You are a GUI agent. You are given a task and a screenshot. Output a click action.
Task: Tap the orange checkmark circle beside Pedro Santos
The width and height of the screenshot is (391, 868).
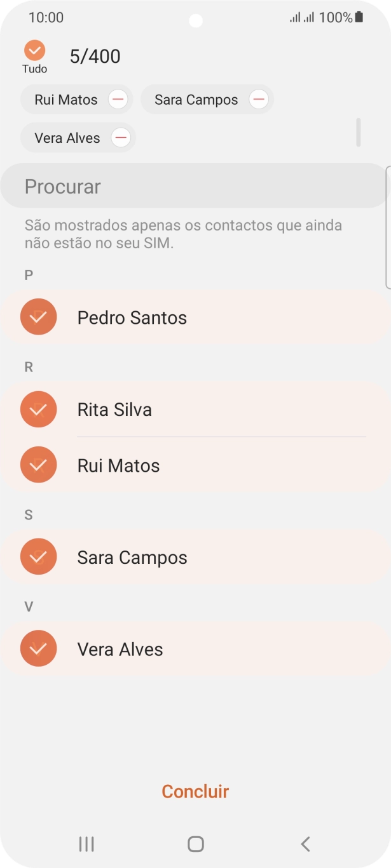tap(38, 317)
